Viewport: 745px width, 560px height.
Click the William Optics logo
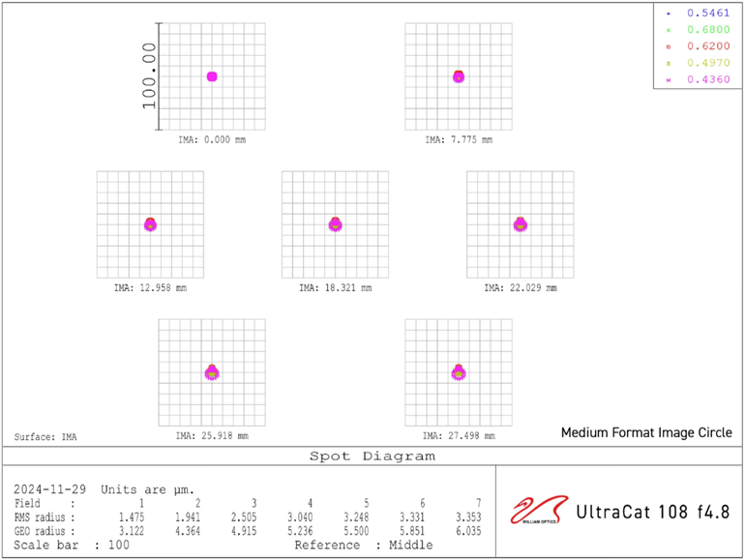(x=536, y=510)
